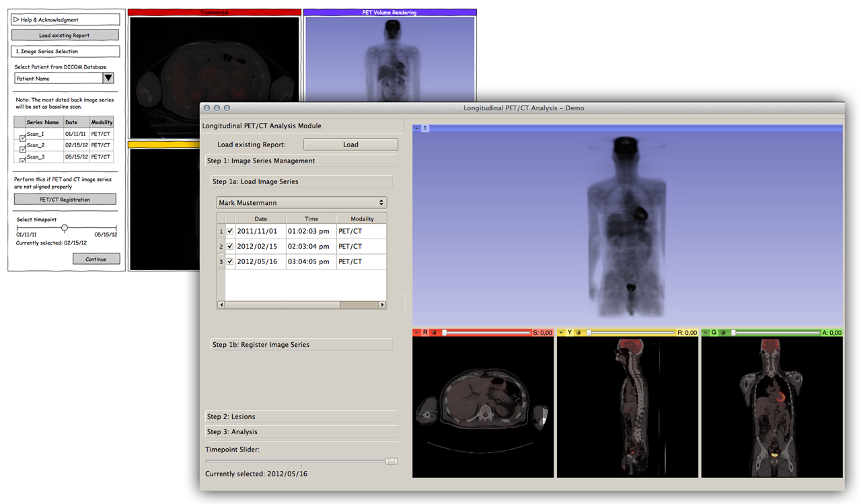Click the link icon next to red R label

(434, 333)
